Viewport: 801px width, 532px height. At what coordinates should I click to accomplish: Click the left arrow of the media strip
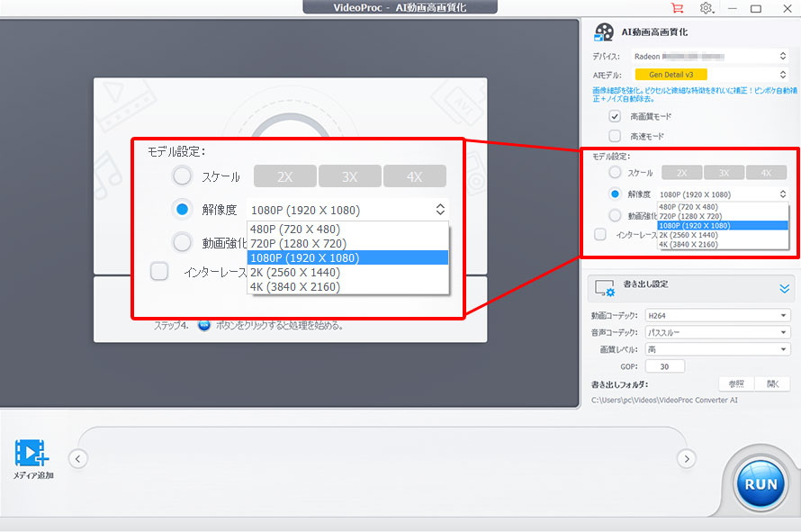(77, 458)
